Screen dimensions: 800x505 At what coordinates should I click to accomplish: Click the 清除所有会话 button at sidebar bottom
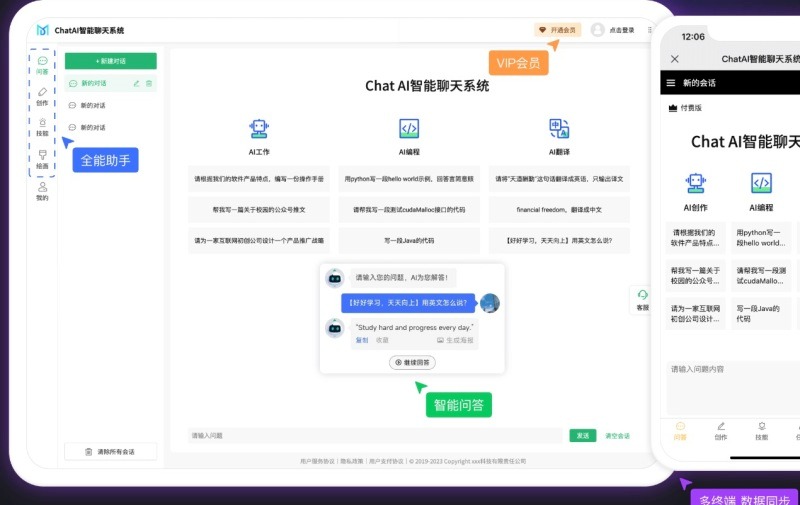click(x=110, y=452)
